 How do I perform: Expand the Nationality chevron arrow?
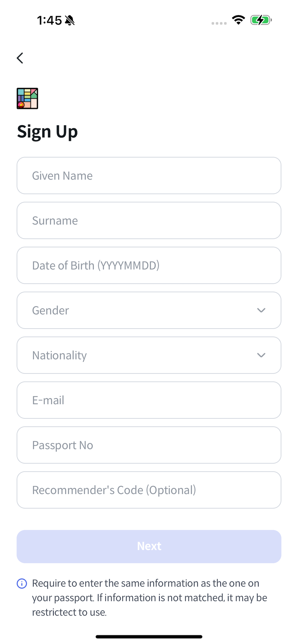(x=261, y=355)
